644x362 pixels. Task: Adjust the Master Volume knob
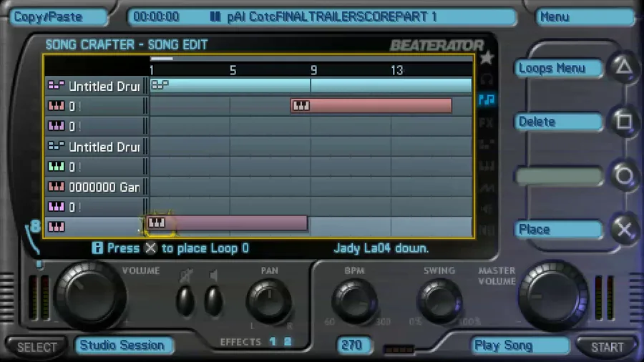tap(553, 296)
